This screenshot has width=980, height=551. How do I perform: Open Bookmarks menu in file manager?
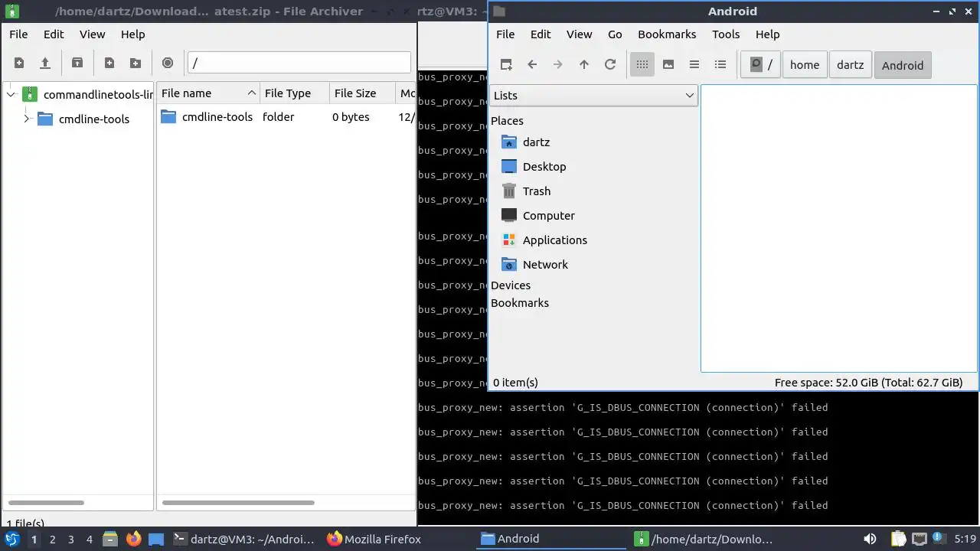pos(667,34)
